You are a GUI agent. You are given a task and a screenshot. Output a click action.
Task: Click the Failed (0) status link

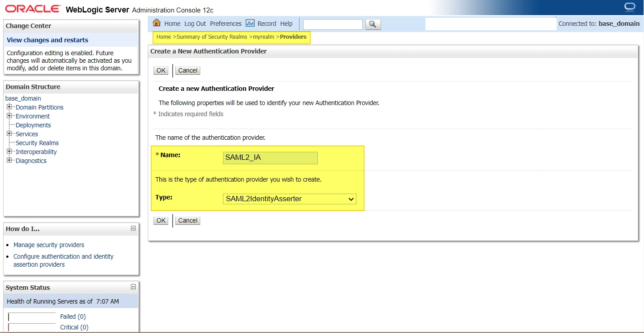click(73, 317)
